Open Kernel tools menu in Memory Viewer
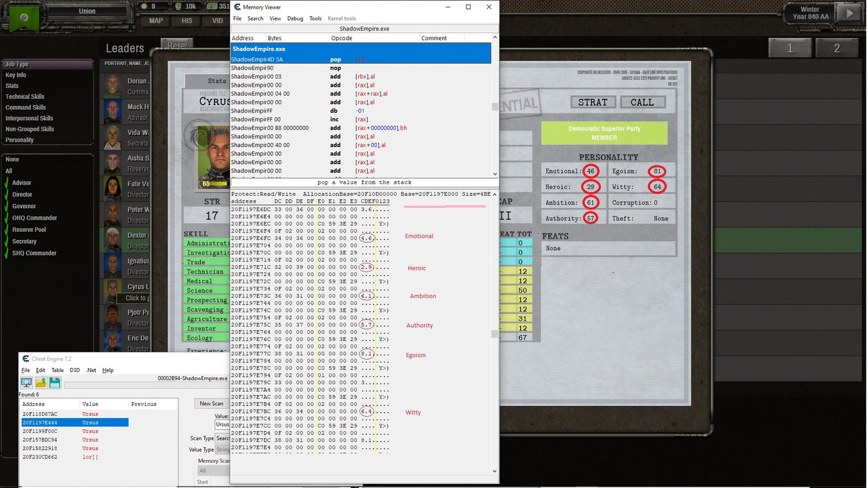The image size is (868, 488). click(342, 18)
